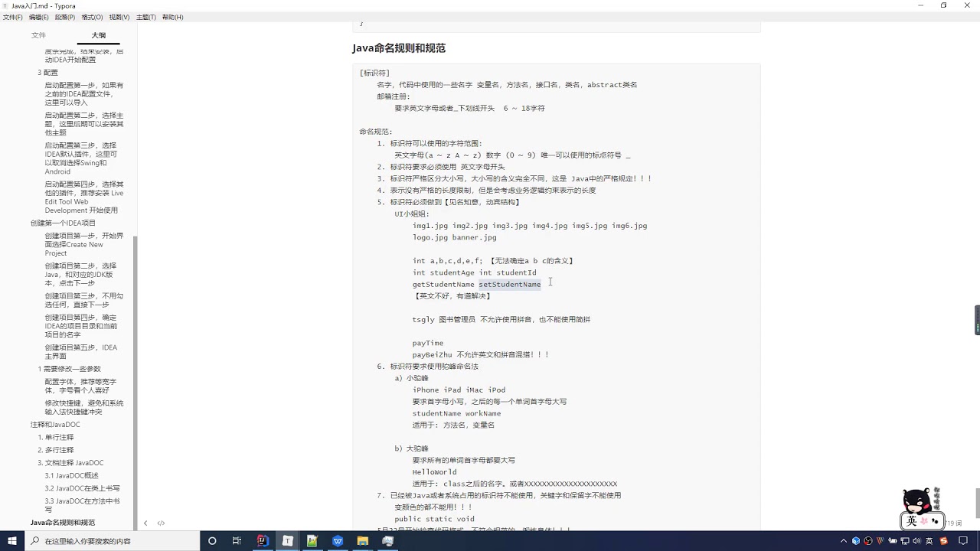
Task: Jump to 1 需要修改一些参数 in outline
Action: click(x=69, y=369)
